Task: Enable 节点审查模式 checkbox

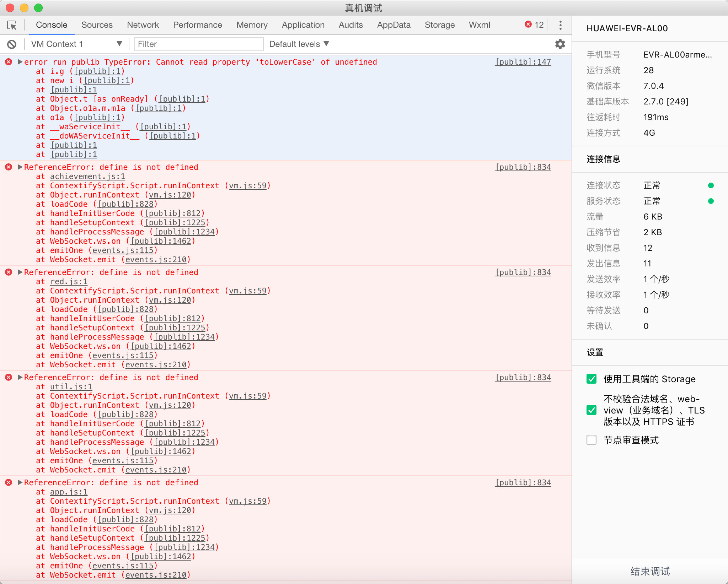Action: [x=591, y=440]
